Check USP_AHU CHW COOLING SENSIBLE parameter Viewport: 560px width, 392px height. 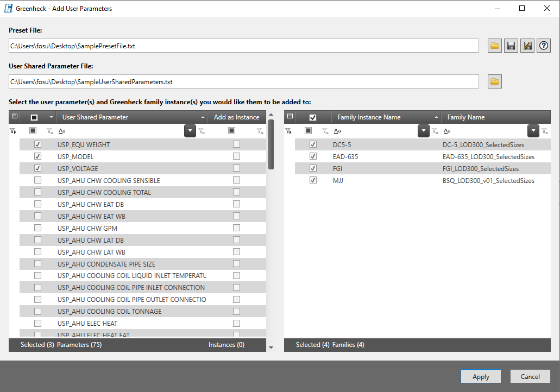coord(37,180)
